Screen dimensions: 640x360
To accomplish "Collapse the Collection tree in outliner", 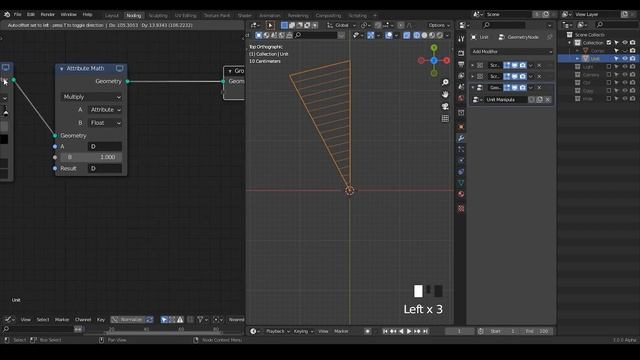I will tap(570, 43).
